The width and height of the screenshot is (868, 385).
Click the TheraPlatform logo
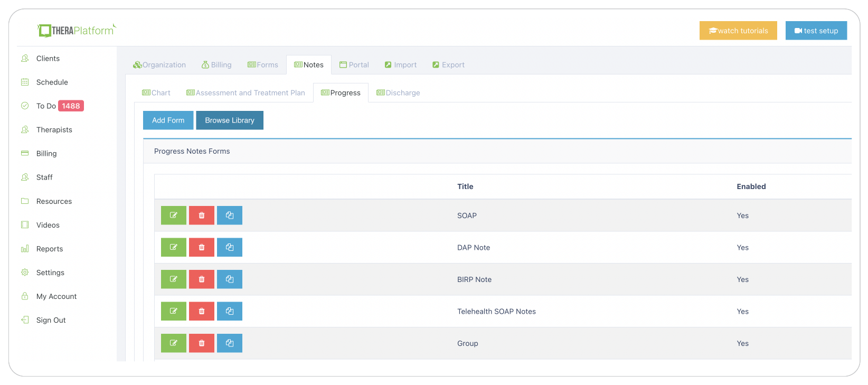click(77, 31)
